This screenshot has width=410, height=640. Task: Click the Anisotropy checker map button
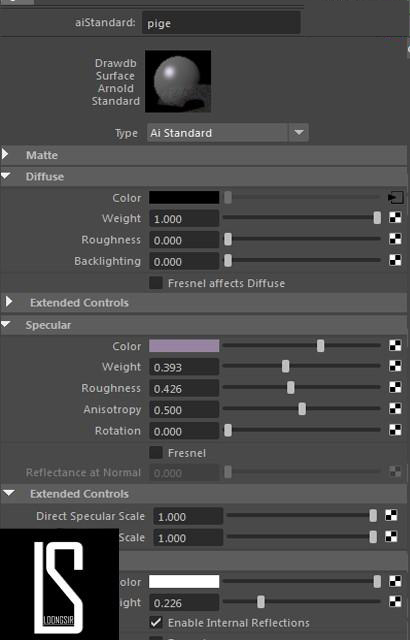395,409
